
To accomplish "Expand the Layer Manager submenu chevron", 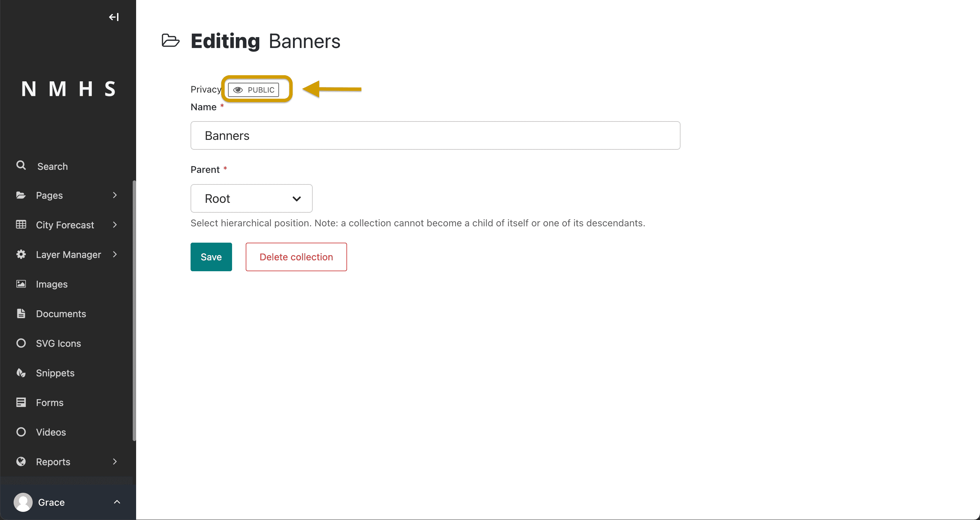I will click(115, 254).
